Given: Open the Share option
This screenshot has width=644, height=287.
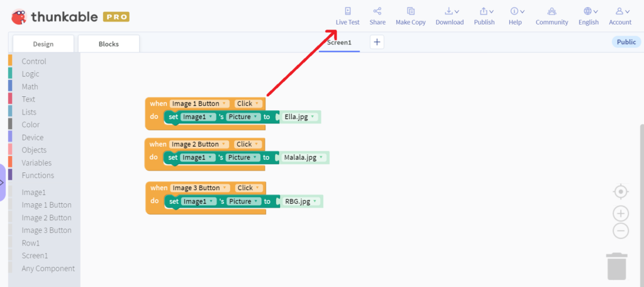Looking at the screenshot, I should pyautogui.click(x=377, y=16).
